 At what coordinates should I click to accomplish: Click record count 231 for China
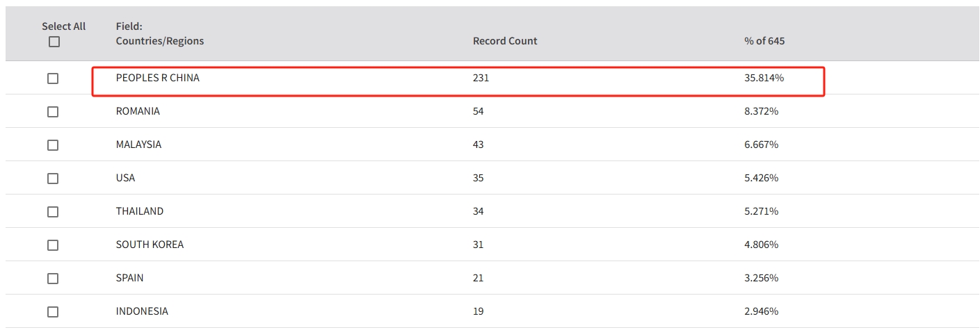tap(481, 79)
